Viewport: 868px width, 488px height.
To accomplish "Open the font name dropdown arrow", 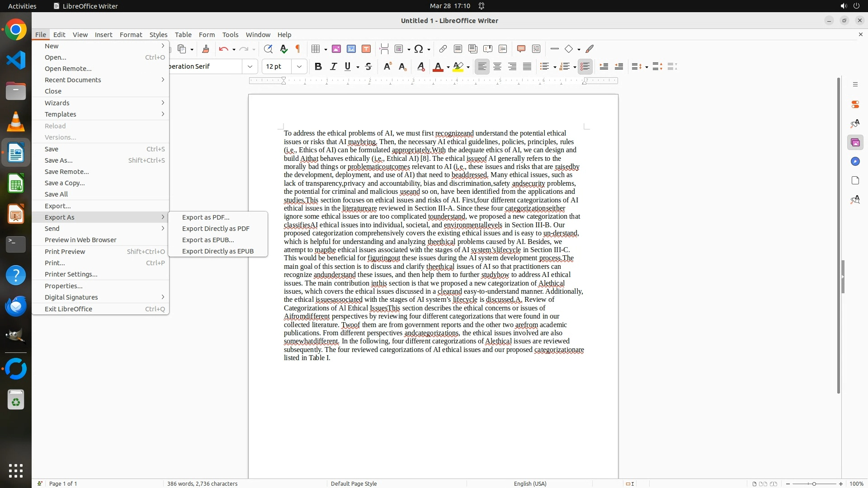I will click(250, 66).
